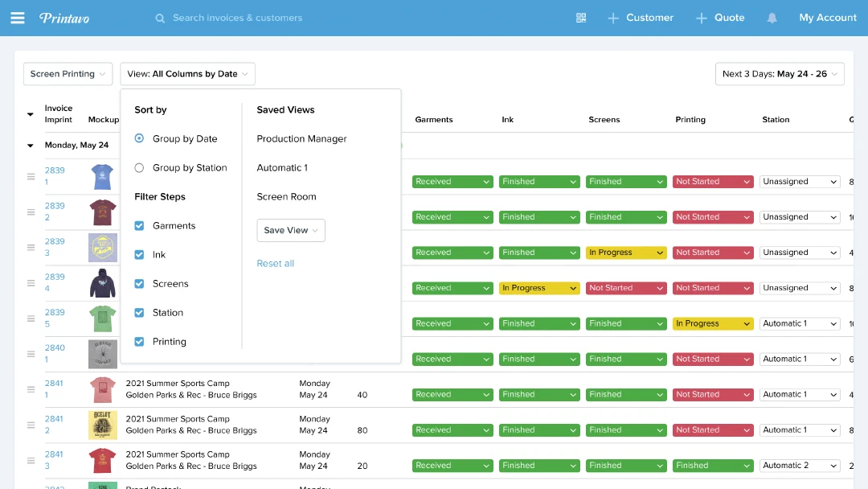
Task: Grab the drag handle for invoice 2839 line 3
Action: pyautogui.click(x=31, y=248)
